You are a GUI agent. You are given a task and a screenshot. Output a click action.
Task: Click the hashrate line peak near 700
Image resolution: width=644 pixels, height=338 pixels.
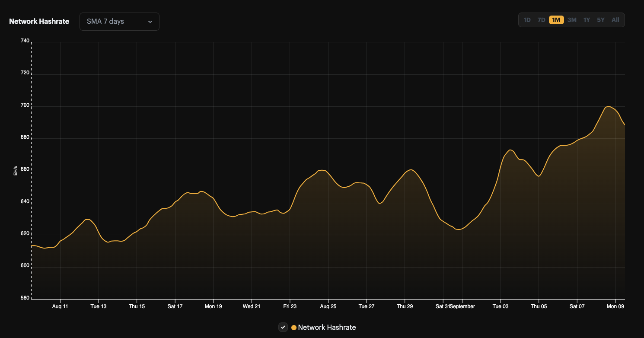click(x=608, y=106)
